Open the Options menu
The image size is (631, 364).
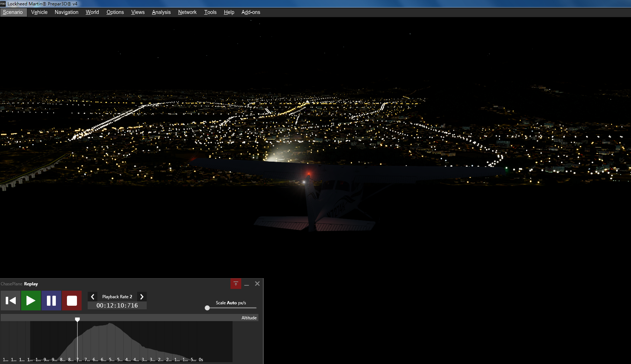115,12
